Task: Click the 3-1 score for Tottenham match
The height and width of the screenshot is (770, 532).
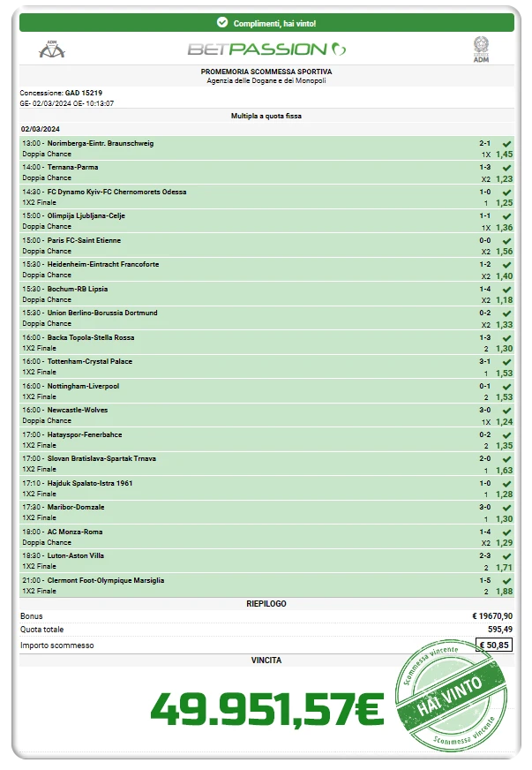Action: click(485, 361)
